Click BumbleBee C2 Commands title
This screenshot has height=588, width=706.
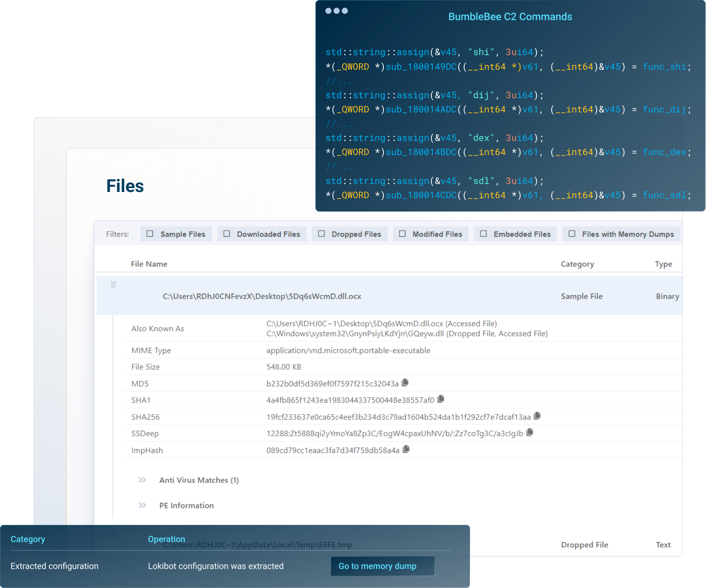coord(510,17)
